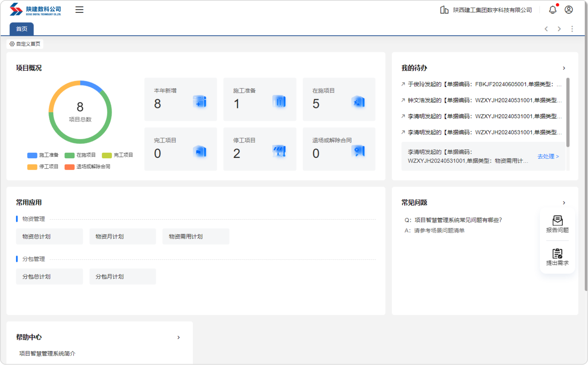588x365 pixels.
Task: Click the 报告问题 report icon
Action: (x=557, y=221)
